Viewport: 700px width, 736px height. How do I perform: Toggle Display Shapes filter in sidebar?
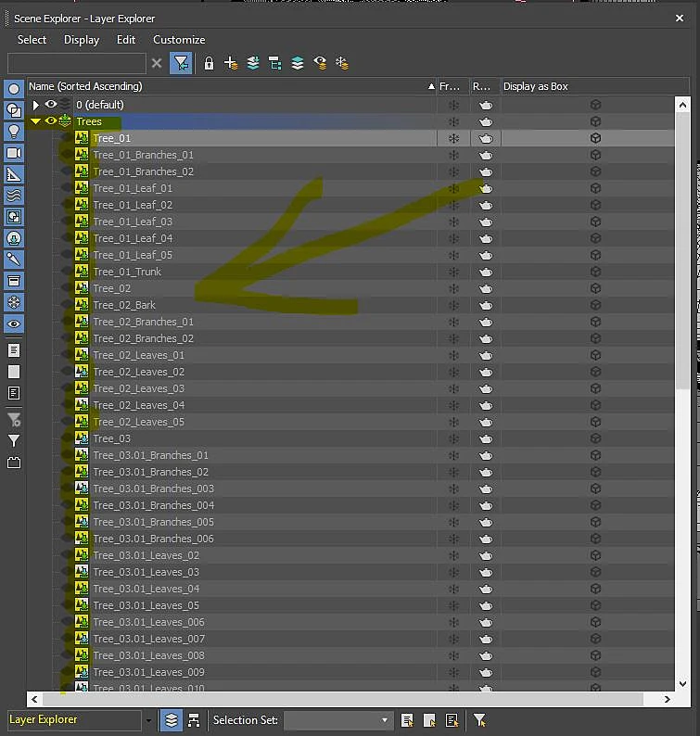14,111
